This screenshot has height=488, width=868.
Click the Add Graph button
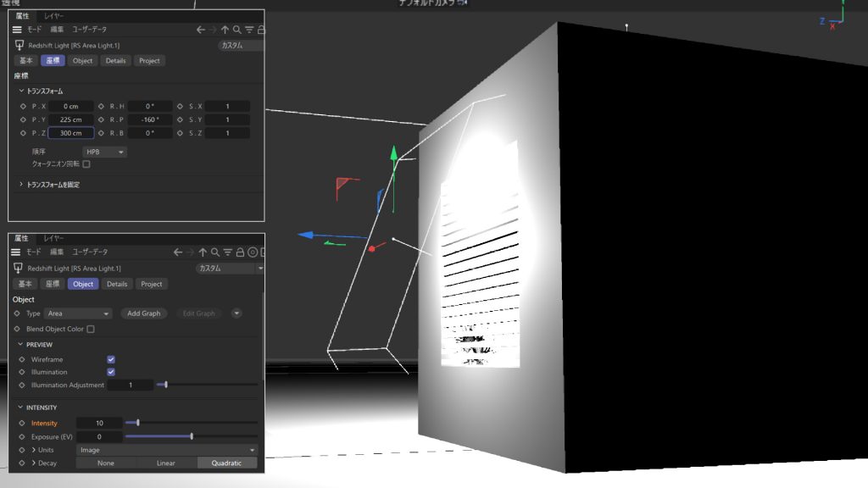tap(142, 313)
